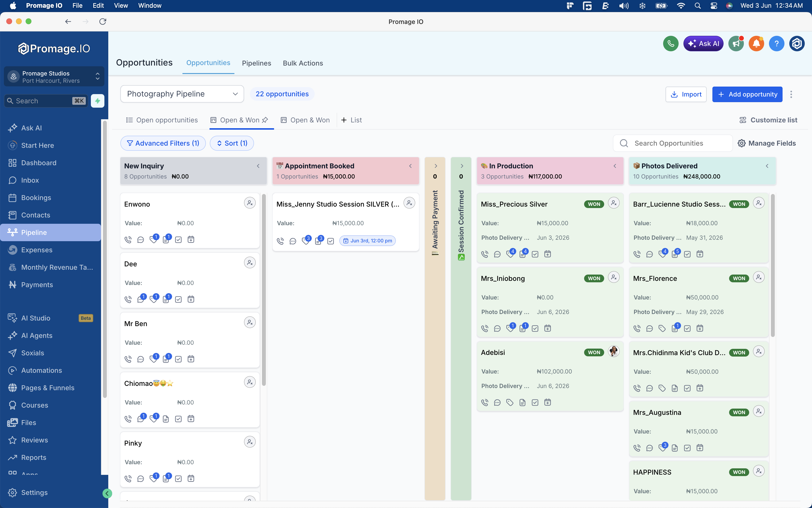Reload the page with refresh icon
The width and height of the screenshot is (812, 508).
coord(103,22)
